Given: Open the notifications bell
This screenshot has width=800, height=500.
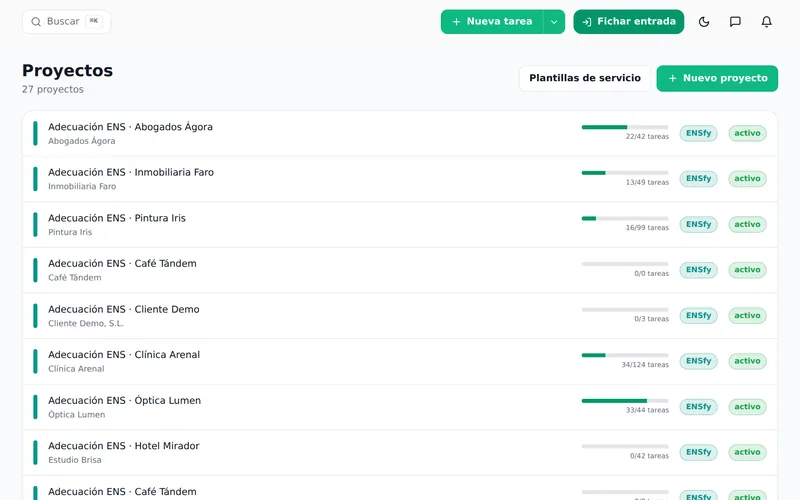Looking at the screenshot, I should click(x=766, y=21).
